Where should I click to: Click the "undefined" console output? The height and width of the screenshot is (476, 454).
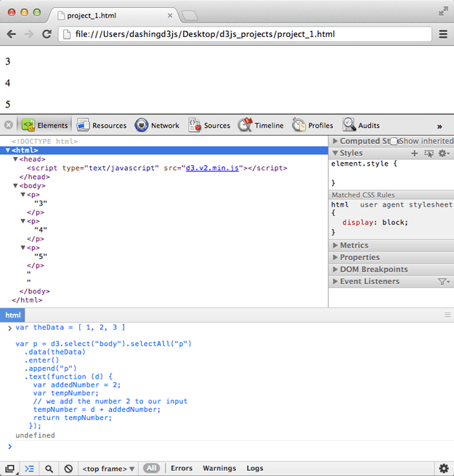pyautogui.click(x=35, y=435)
